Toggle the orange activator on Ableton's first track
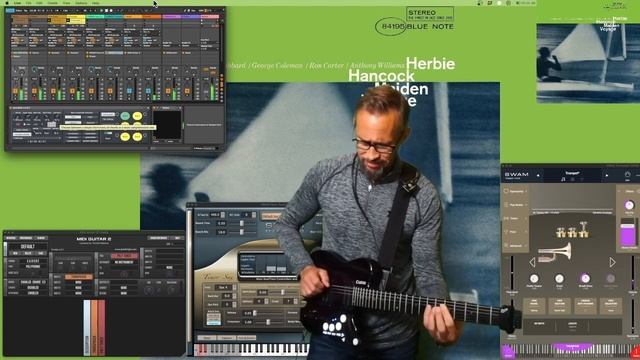This screenshot has height=360, width=640. [15, 91]
